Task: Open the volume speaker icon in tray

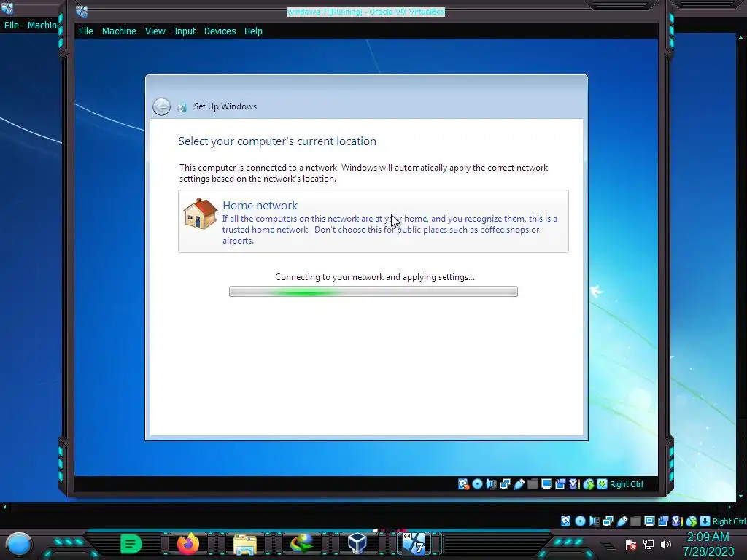Action: click(x=666, y=544)
